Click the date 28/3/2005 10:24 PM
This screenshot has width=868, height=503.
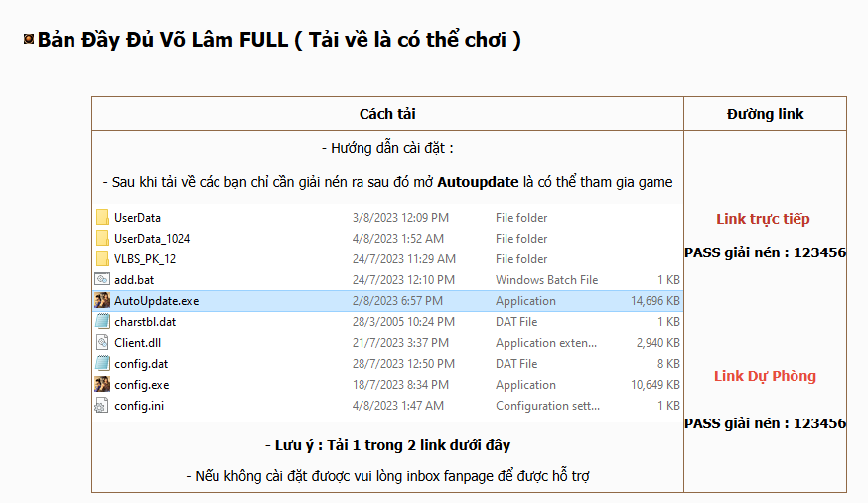(x=403, y=322)
